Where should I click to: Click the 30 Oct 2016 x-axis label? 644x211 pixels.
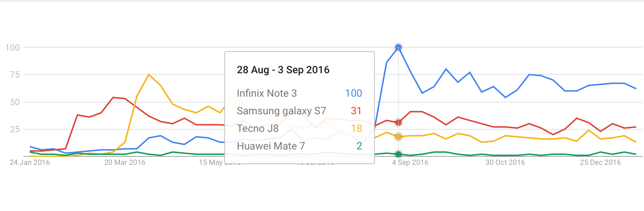click(x=505, y=162)
